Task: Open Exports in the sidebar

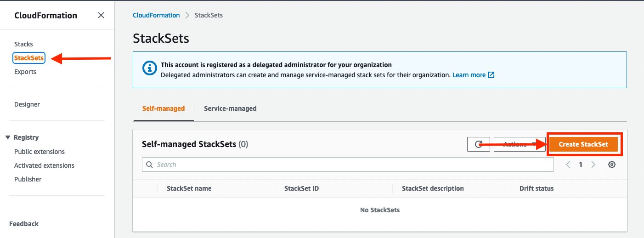Action: (x=25, y=72)
